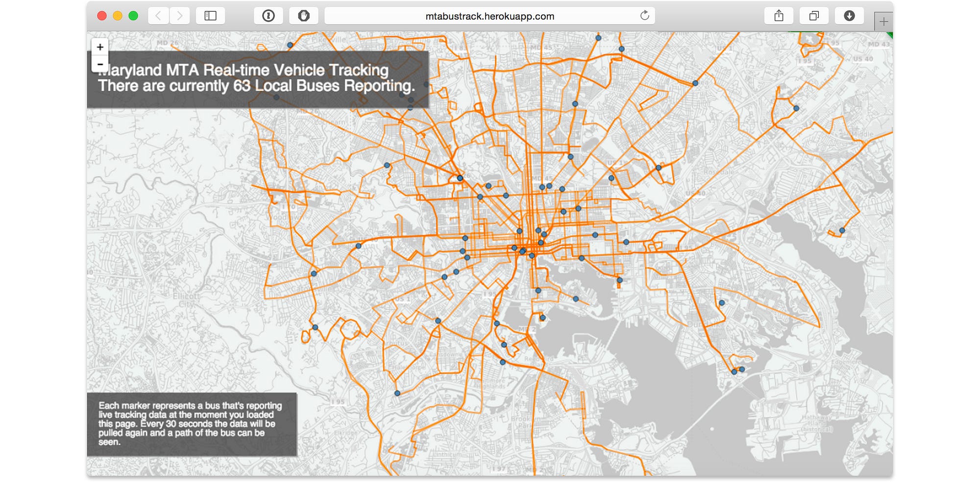
Task: Add a new tab with plus
Action: pyautogui.click(x=883, y=22)
